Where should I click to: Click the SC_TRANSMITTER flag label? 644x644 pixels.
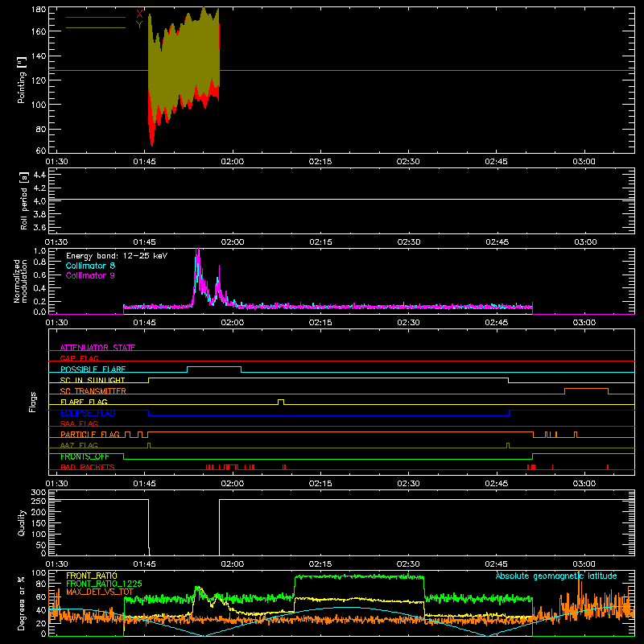pos(93,390)
